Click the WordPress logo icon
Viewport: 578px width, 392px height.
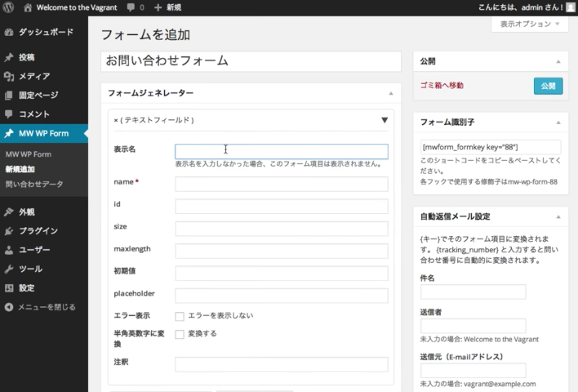pyautogui.click(x=8, y=7)
